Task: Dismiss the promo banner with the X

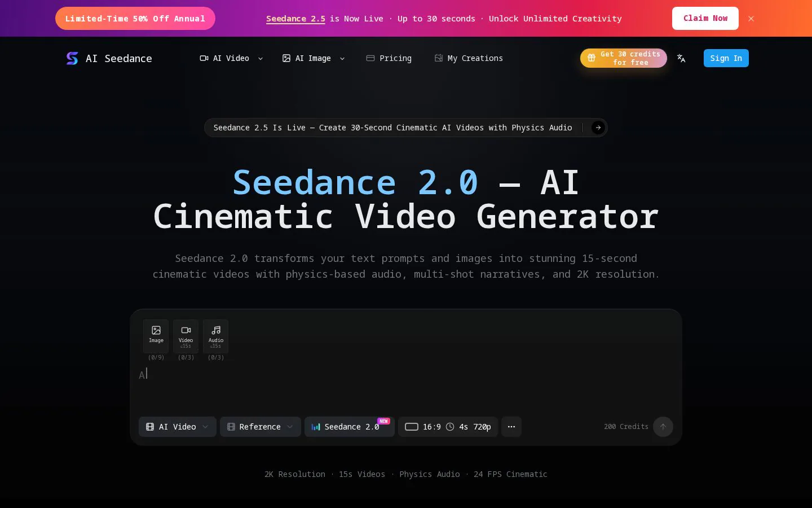Action: coord(751,19)
